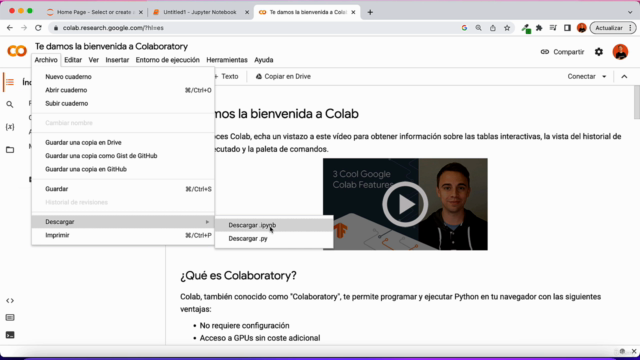Switch to the Home Page browser tab
Viewport: 640px width, 360px height.
[x=94, y=12]
